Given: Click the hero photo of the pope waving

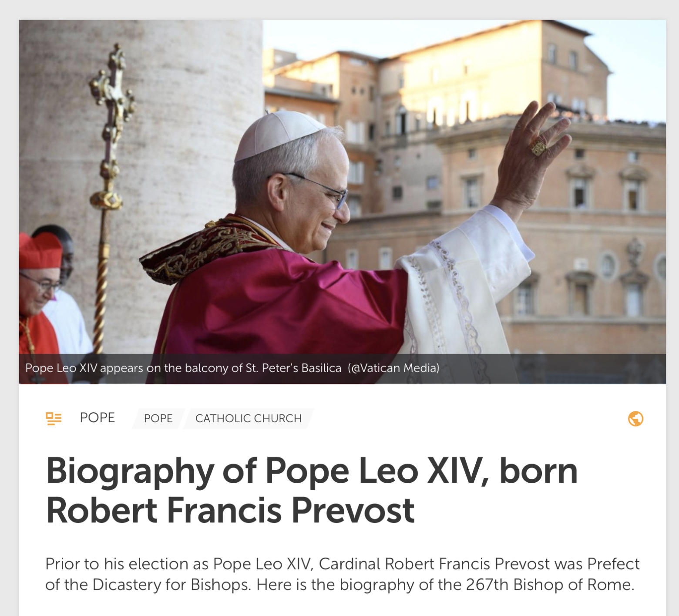Looking at the screenshot, I should pyautogui.click(x=342, y=202).
